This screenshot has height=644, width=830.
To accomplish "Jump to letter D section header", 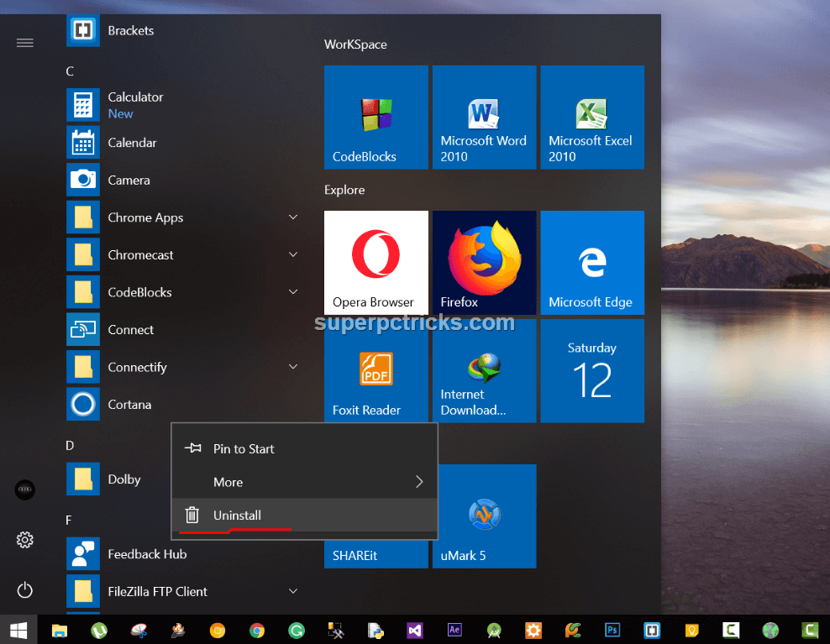I will click(70, 446).
